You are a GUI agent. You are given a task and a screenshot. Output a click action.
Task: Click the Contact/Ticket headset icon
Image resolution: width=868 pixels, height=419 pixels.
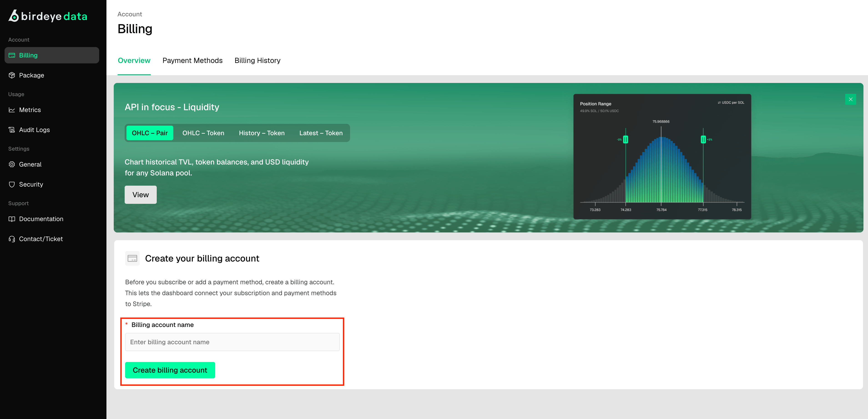tap(12, 239)
